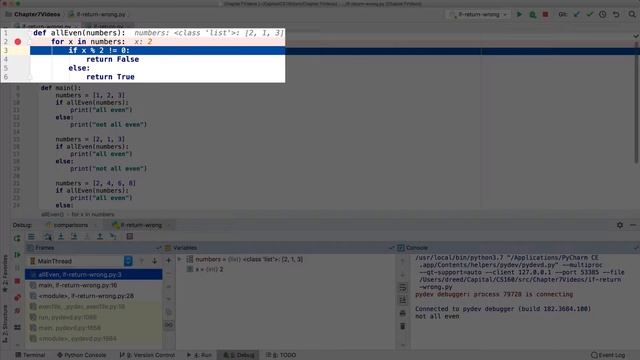Image resolution: width=640 pixels, height=360 pixels.
Task: Click the Step Over icon
Action: pyautogui.click(x=48, y=236)
